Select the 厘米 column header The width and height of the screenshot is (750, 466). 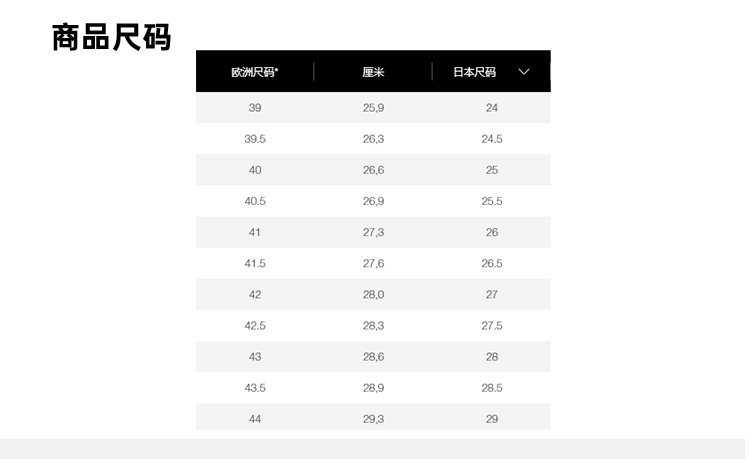click(x=373, y=72)
